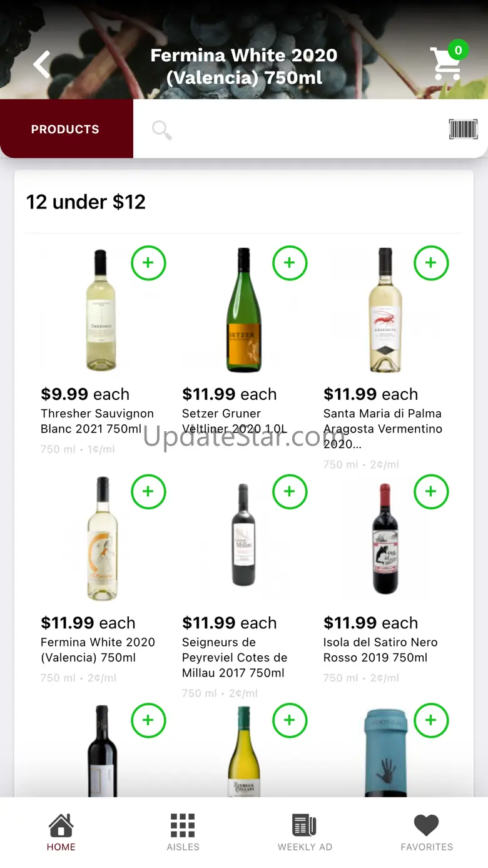Add Aragosta Vermentino to cart
488x868 pixels.
coord(431,263)
